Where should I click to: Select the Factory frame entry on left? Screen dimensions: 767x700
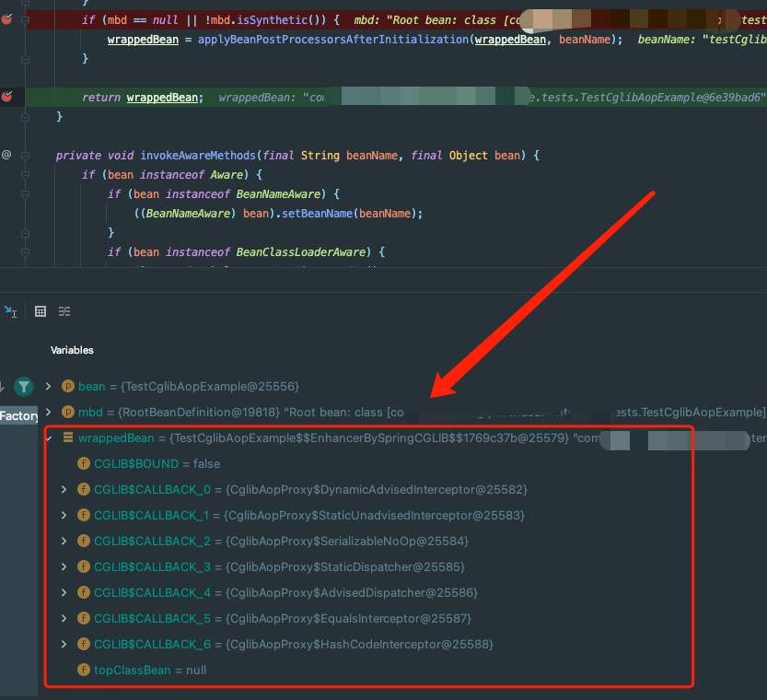[x=18, y=415]
